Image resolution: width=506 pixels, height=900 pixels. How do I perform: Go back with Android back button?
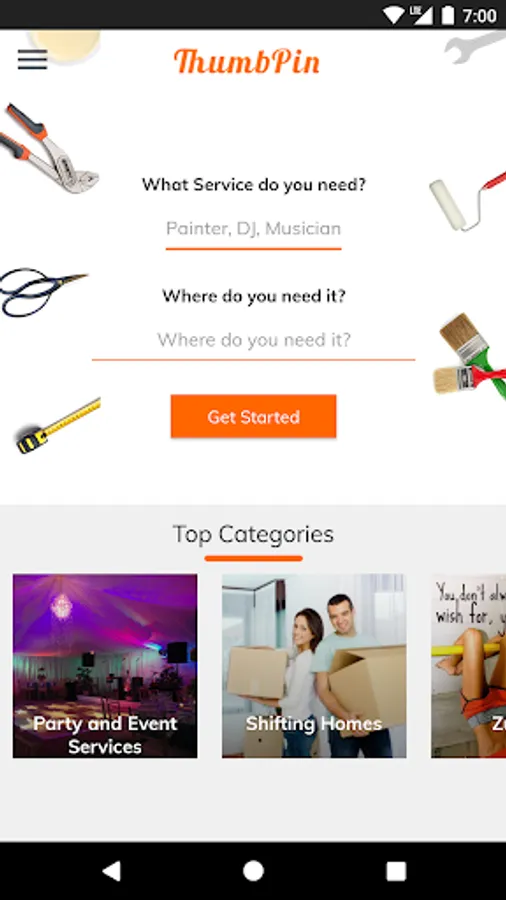[112, 871]
